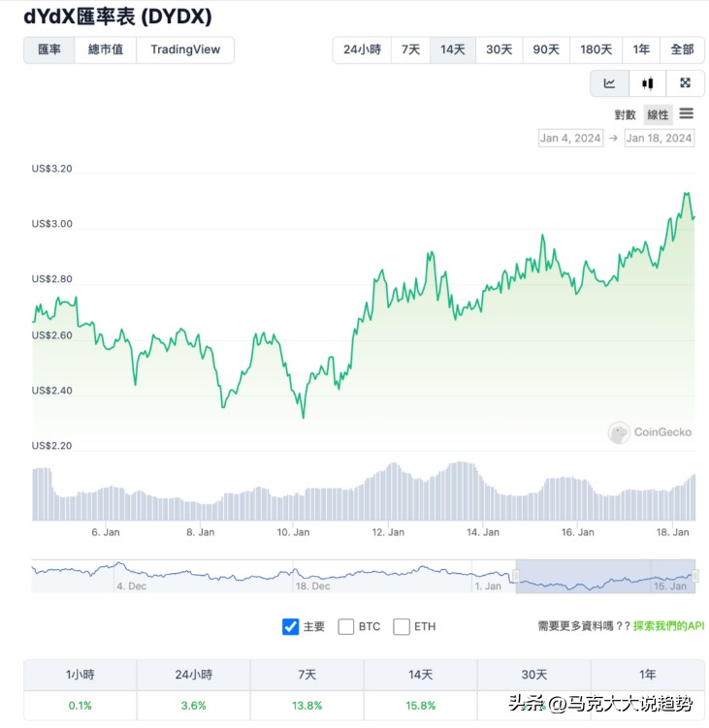Open the chart hamburger menu
Viewport: 709px width, 728px height.
687,113
